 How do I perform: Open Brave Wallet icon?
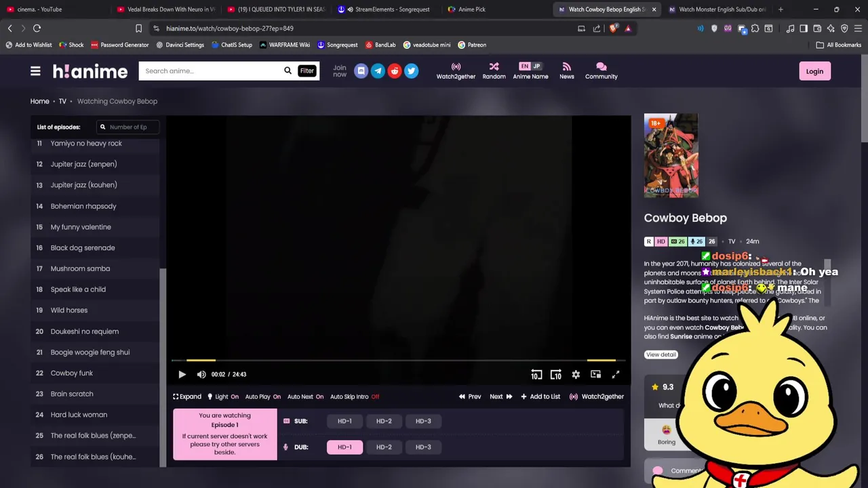pos(817,28)
